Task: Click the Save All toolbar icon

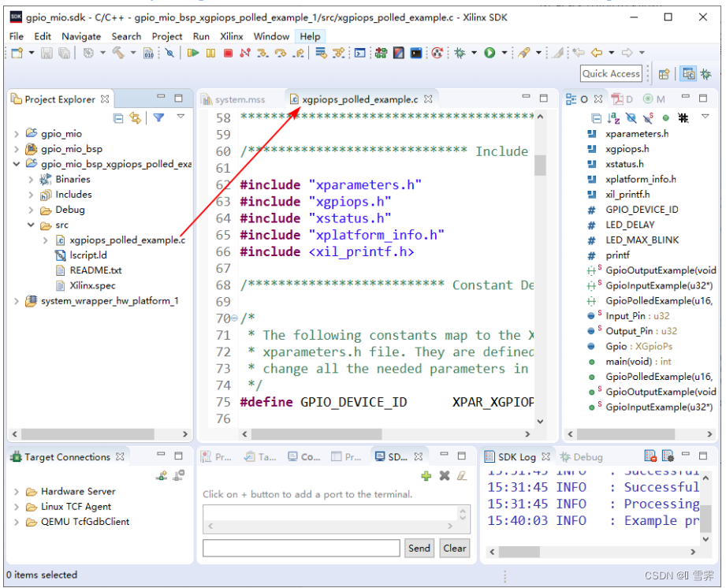Action: [65, 53]
